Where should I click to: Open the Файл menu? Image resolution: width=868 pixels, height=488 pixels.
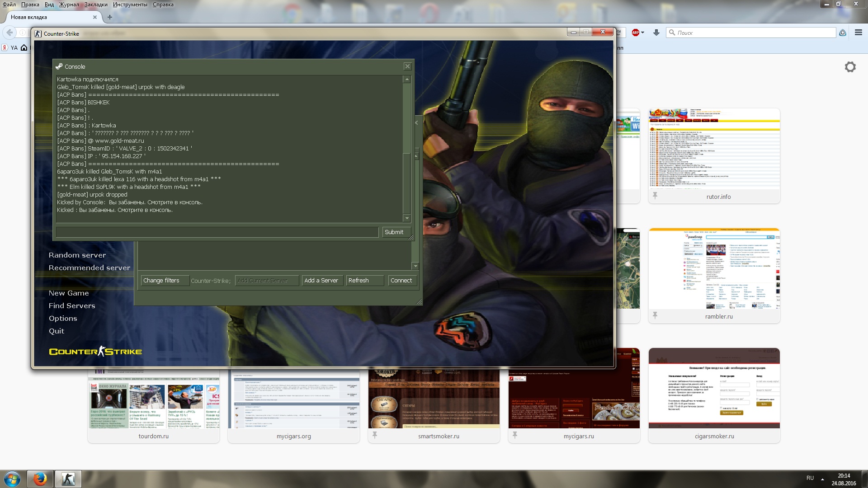[x=9, y=5]
